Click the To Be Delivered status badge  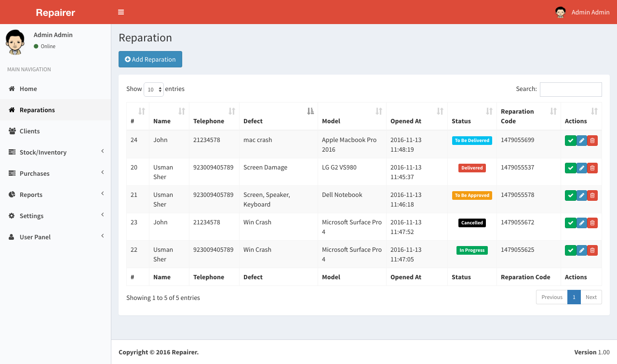(472, 141)
